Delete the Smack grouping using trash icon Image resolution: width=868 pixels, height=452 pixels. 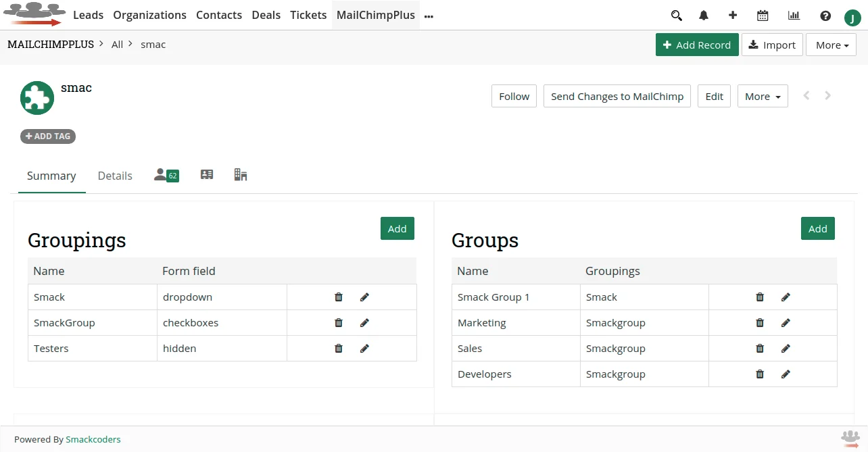pyautogui.click(x=338, y=297)
